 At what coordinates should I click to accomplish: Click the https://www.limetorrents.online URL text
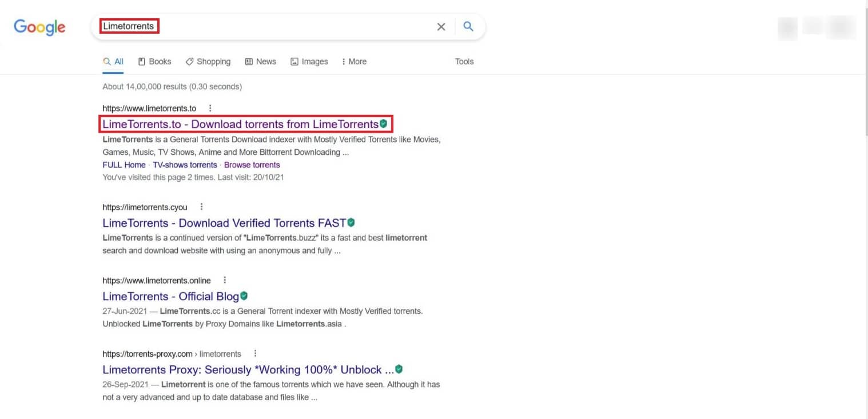(x=157, y=281)
